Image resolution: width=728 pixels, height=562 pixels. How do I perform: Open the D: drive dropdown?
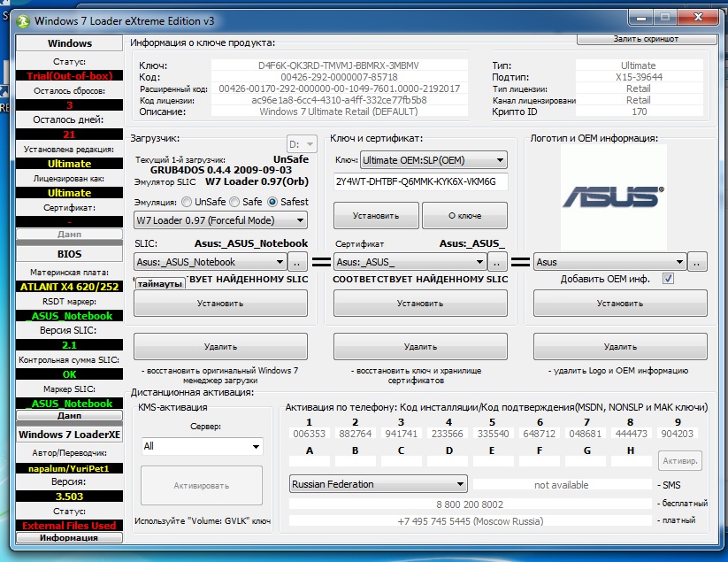pyautogui.click(x=302, y=144)
